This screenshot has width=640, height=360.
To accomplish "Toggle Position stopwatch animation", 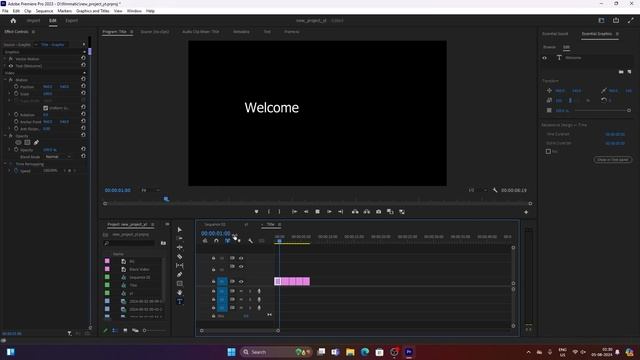I will 16,87.
